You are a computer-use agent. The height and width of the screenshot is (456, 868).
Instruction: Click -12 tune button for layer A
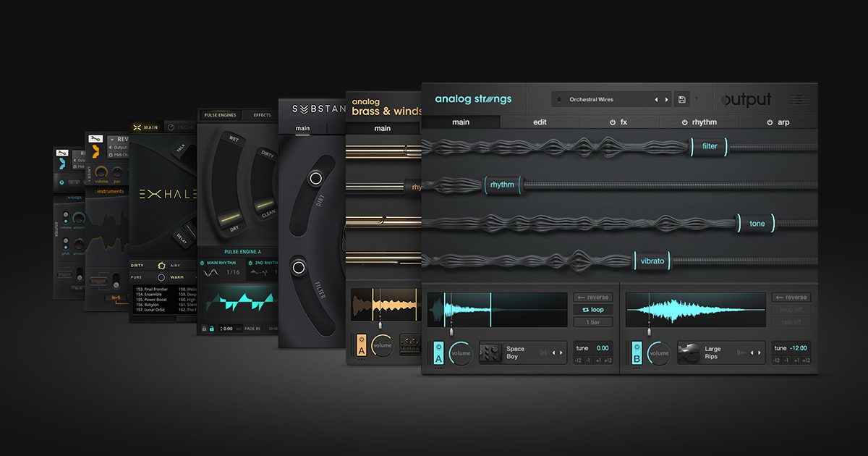pos(579,360)
